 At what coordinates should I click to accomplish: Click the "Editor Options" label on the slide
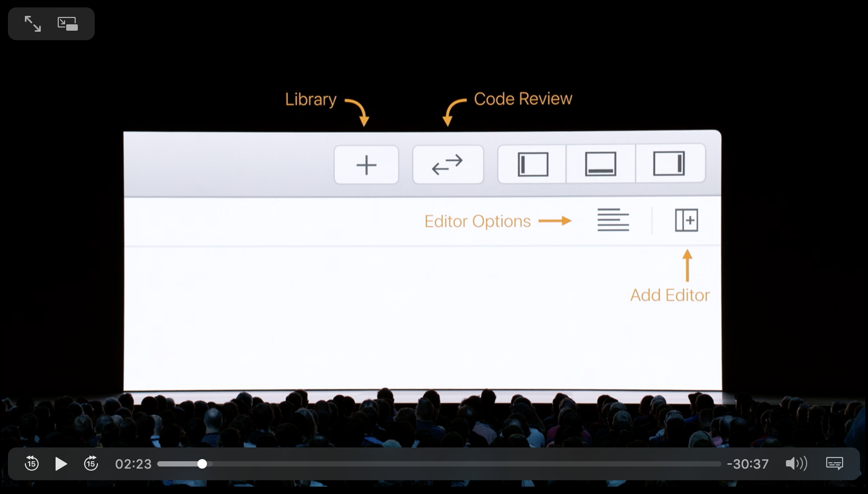click(x=477, y=221)
